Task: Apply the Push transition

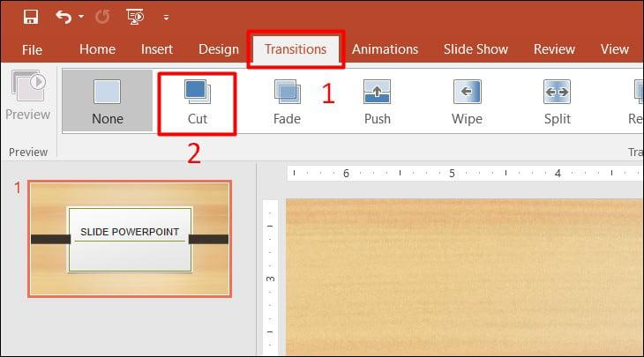Action: click(377, 101)
